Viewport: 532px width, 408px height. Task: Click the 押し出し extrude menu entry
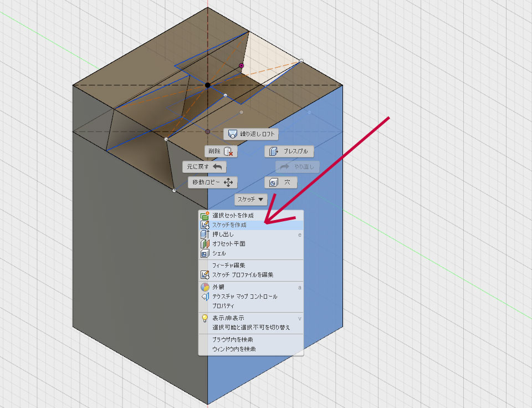coord(223,234)
